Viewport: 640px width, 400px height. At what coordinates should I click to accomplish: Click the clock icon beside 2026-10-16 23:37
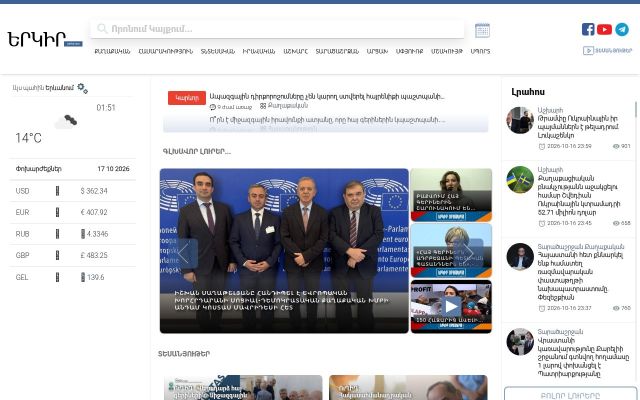542,308
